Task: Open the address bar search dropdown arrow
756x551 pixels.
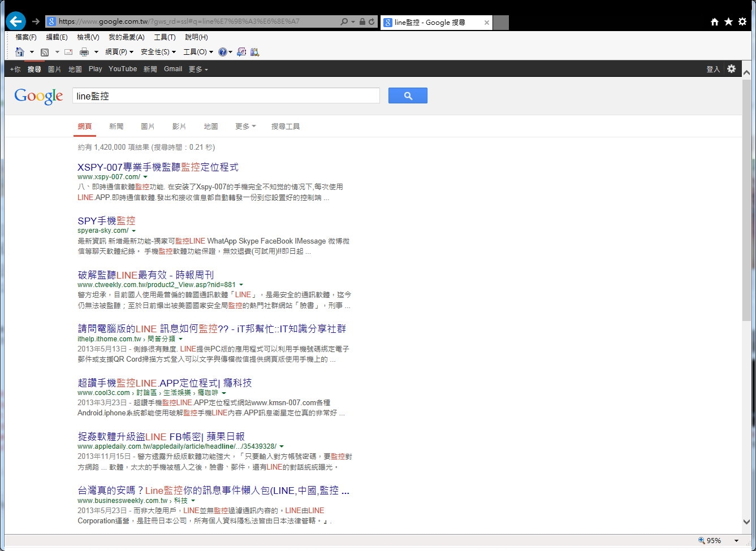Action: coord(353,22)
